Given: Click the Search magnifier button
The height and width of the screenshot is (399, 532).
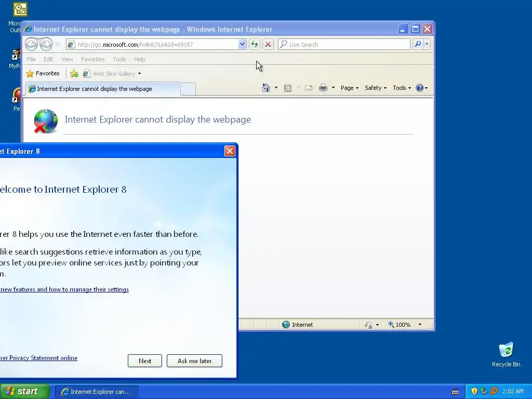Looking at the screenshot, I should [418, 44].
